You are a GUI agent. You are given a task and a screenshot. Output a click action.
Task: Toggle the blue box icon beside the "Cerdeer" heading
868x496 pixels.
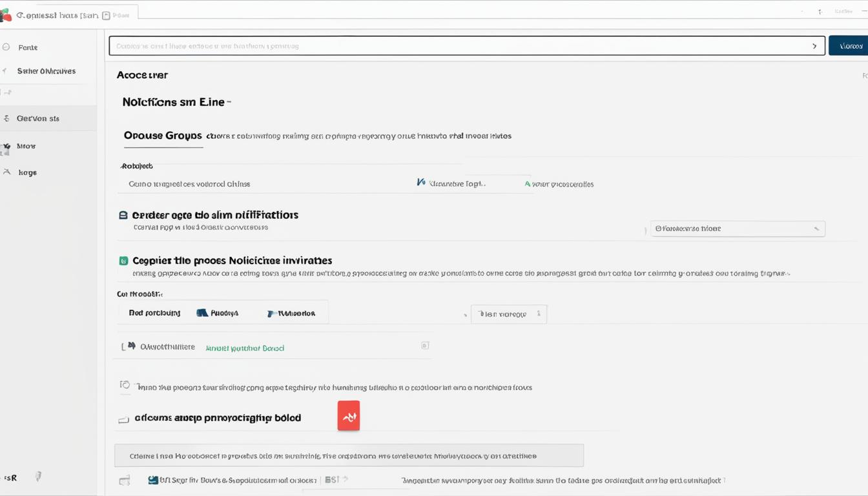click(x=123, y=215)
